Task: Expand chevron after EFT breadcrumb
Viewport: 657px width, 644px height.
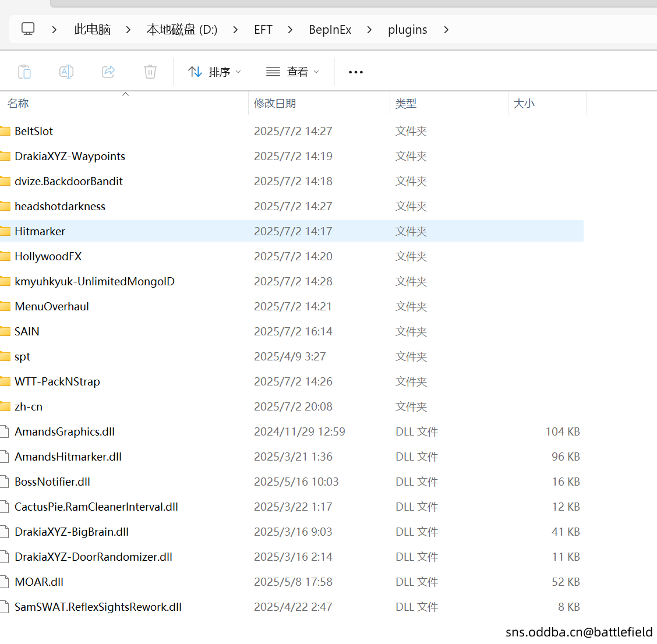Action: pyautogui.click(x=290, y=29)
